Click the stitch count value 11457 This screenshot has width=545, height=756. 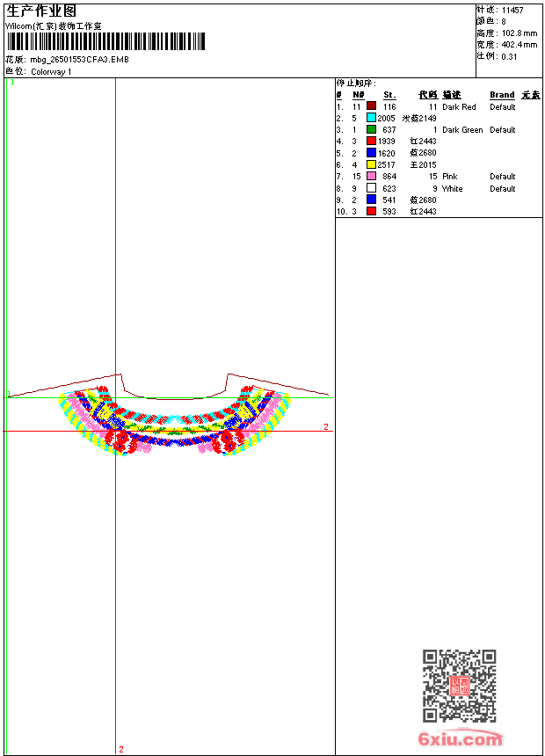pos(512,11)
